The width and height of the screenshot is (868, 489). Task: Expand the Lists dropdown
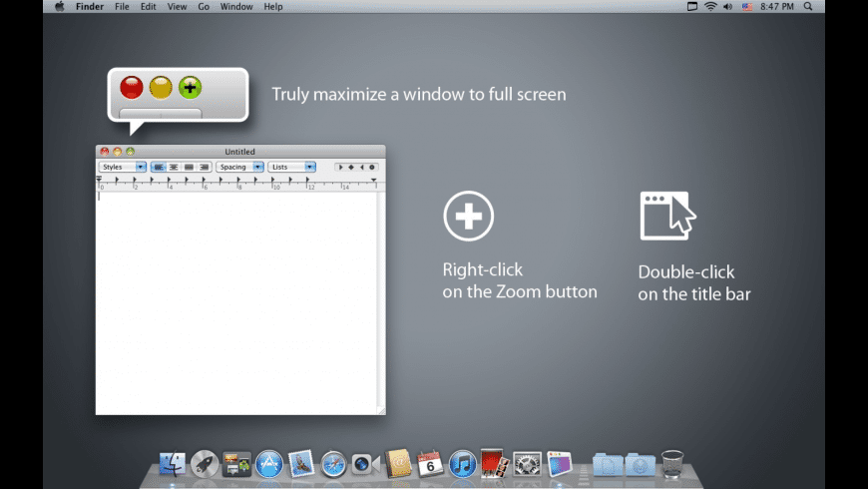[x=291, y=167]
